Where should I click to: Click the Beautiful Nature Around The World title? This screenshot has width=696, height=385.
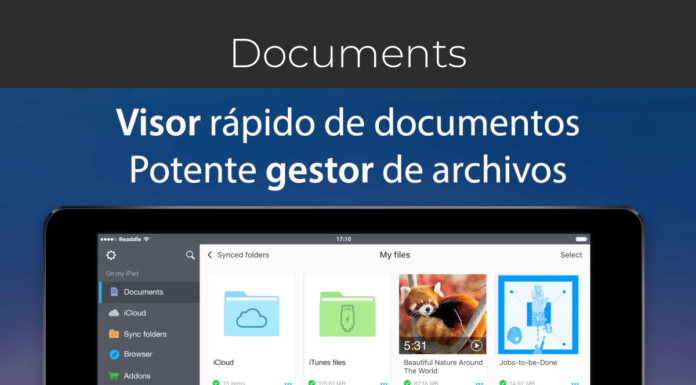443,367
